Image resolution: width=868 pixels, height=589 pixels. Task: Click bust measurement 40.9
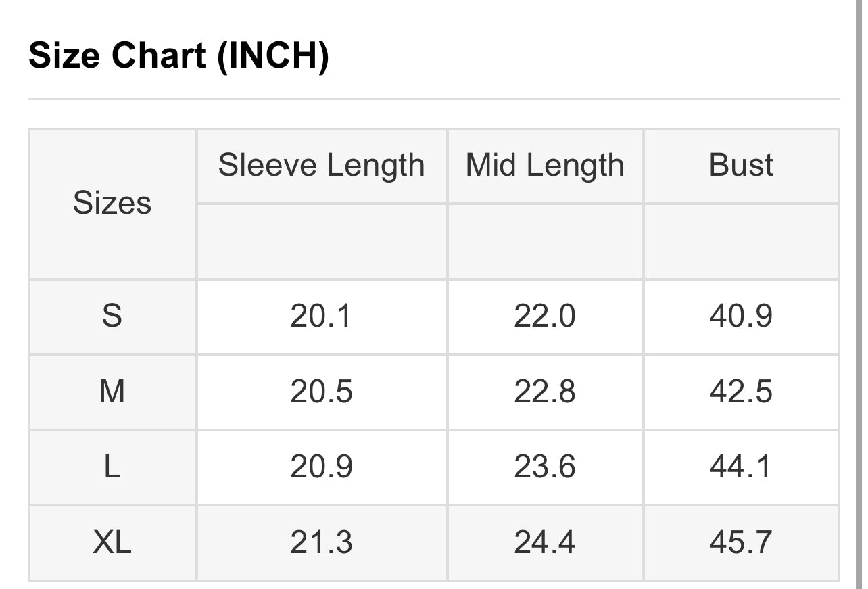tap(741, 316)
